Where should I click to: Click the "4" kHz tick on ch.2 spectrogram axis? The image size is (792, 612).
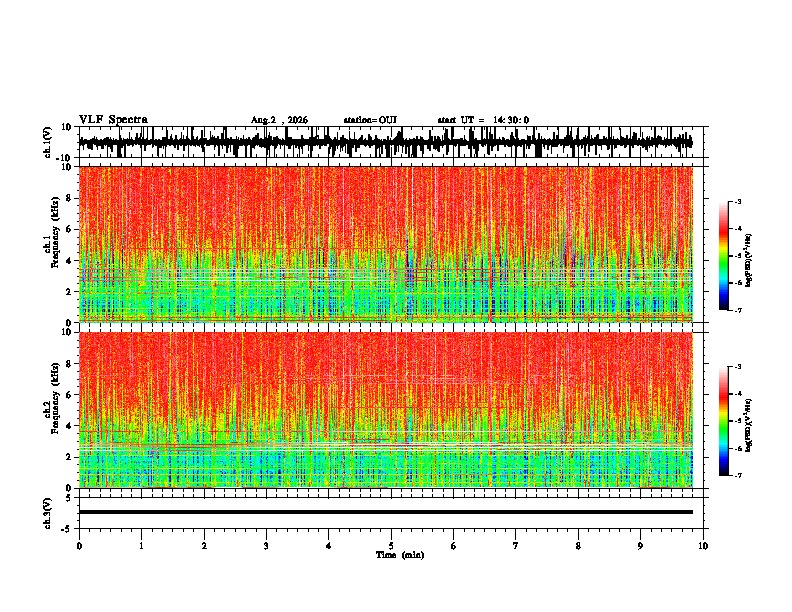coord(70,426)
